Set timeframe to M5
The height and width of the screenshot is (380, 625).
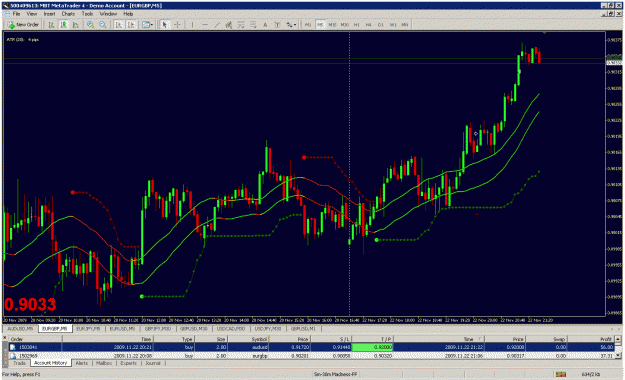[x=320, y=25]
